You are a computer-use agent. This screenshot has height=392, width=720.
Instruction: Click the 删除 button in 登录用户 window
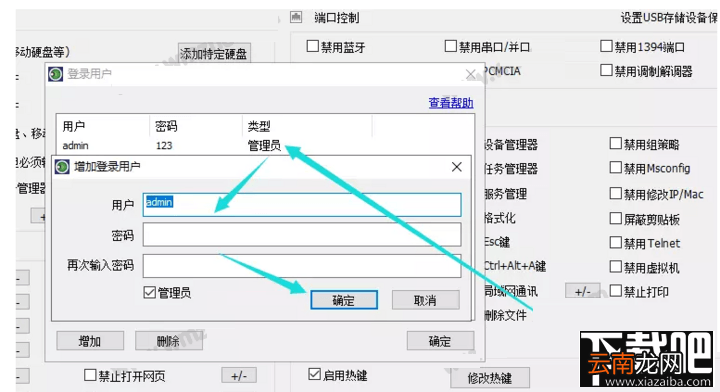point(169,341)
